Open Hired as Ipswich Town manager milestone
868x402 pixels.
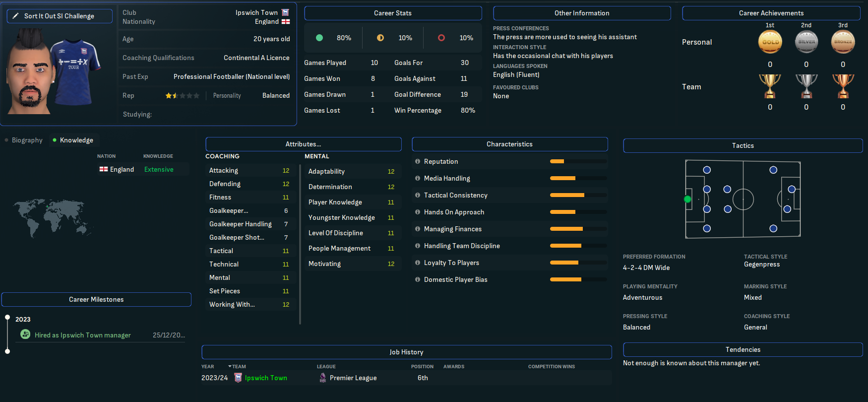click(83, 335)
